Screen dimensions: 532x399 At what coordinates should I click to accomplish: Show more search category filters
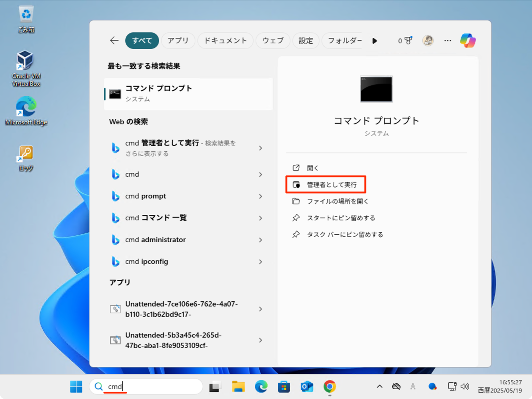pos(375,41)
